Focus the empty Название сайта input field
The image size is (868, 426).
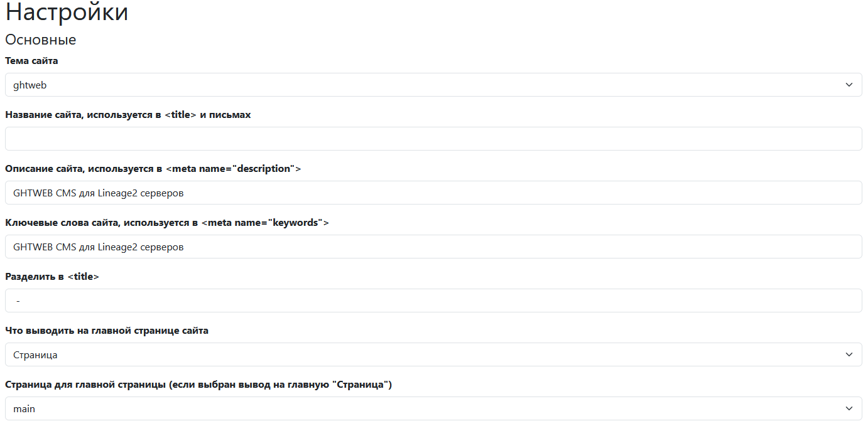tap(433, 139)
